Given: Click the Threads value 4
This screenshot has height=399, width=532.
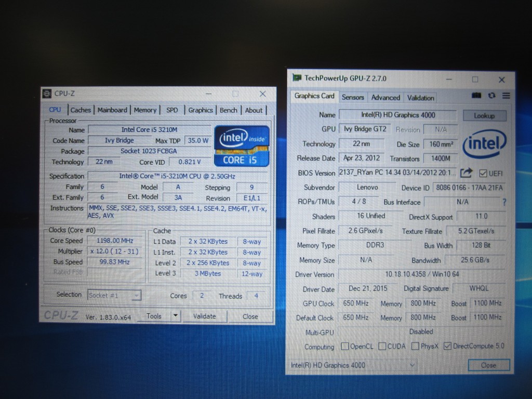Looking at the screenshot, I should [257, 296].
